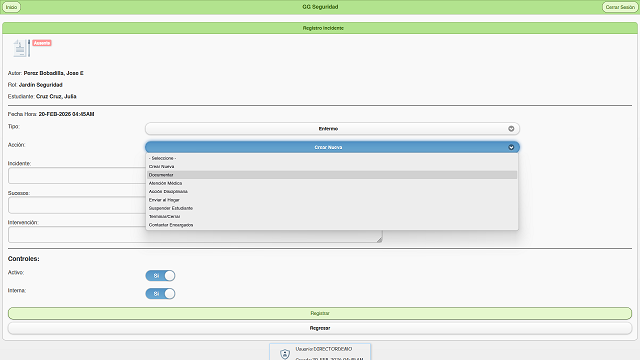Click inside the Intervención text area
The width and height of the screenshot is (640, 360).
coord(195,235)
